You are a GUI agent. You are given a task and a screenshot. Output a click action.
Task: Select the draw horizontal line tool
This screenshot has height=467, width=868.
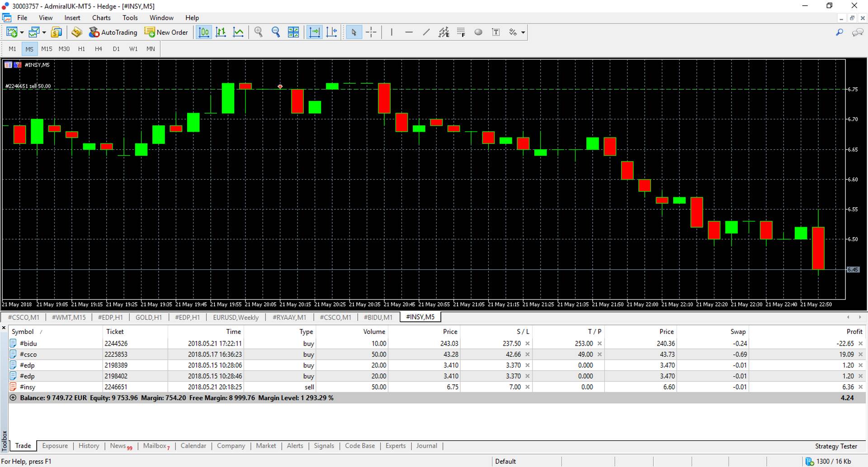click(409, 32)
